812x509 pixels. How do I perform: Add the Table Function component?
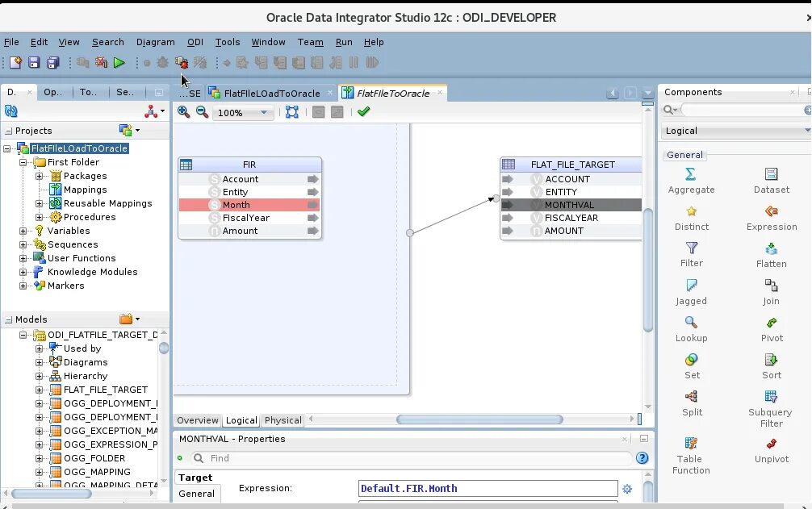click(x=691, y=455)
